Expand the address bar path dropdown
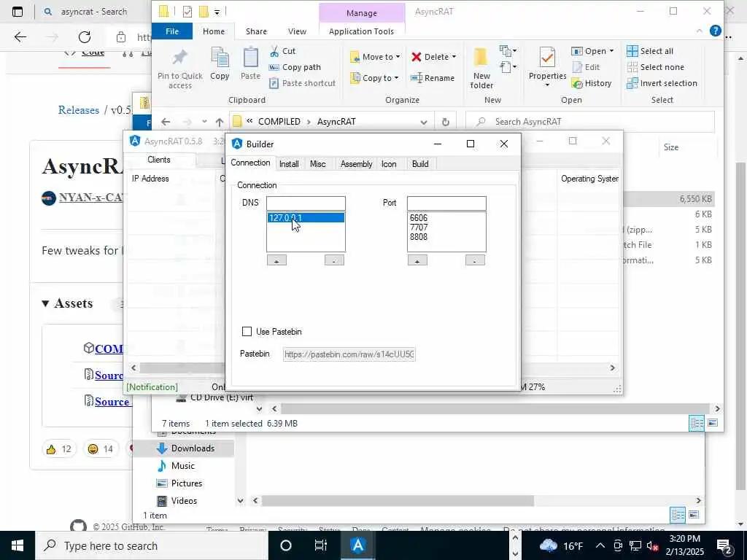747x560 pixels. click(x=424, y=122)
